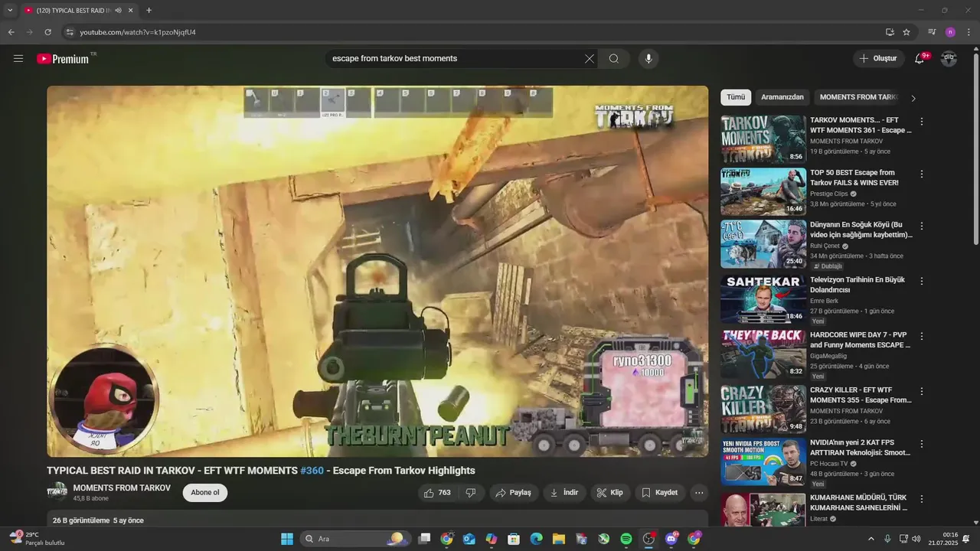The image size is (980, 551).
Task: Open options for Dünyanın En Soğuk Köyü
Action: 922,227
